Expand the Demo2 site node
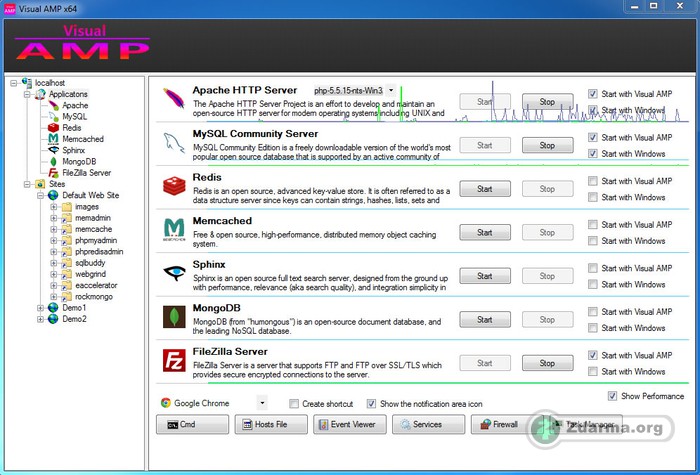 click(x=40, y=319)
